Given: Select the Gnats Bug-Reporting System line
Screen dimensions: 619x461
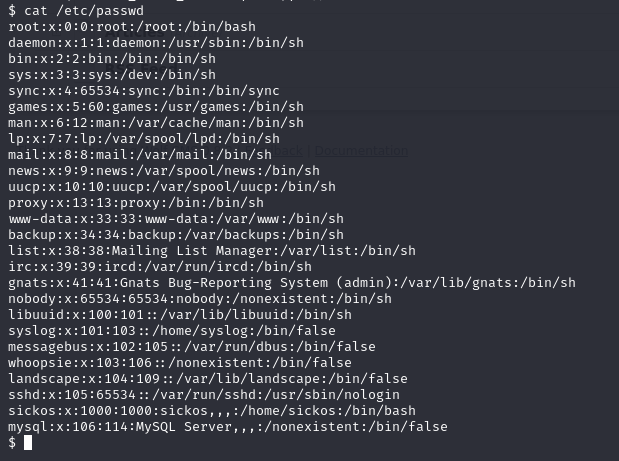Looking at the screenshot, I should (291, 283).
